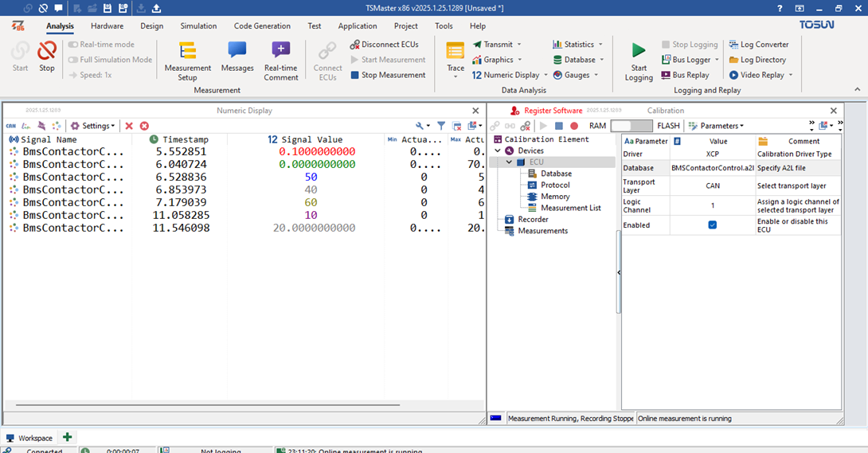The image size is (868, 453).
Task: Select the Memory tree item
Action: coord(555,197)
